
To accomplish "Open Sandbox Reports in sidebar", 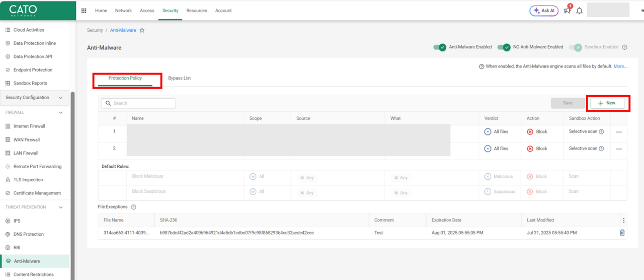I will pyautogui.click(x=30, y=84).
